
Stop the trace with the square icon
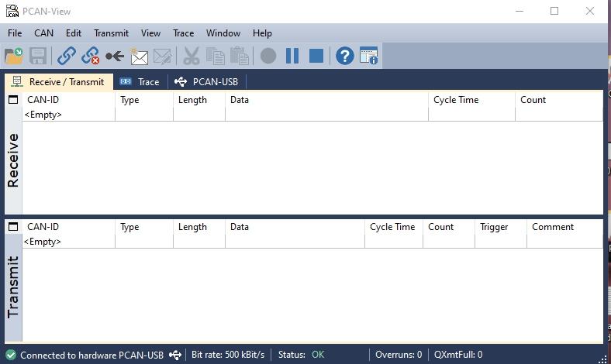point(316,56)
